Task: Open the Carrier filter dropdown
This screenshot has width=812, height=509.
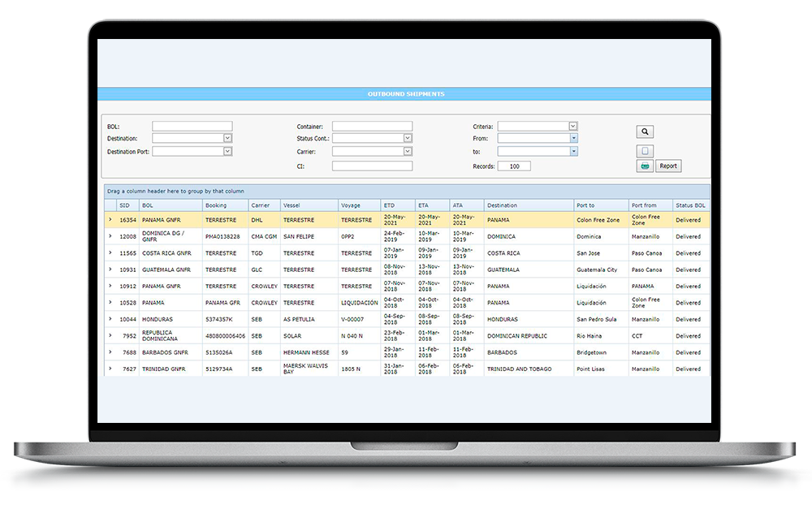Action: tap(408, 151)
